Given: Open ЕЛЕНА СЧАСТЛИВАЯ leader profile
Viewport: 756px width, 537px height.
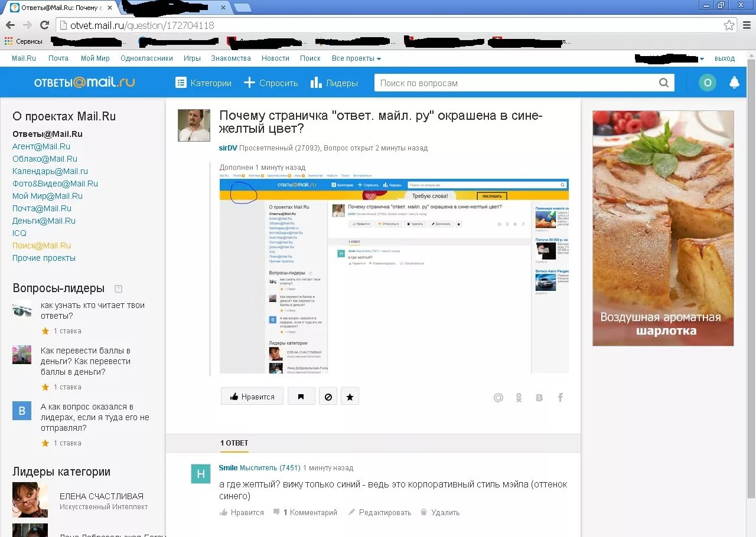Looking at the screenshot, I should [102, 496].
